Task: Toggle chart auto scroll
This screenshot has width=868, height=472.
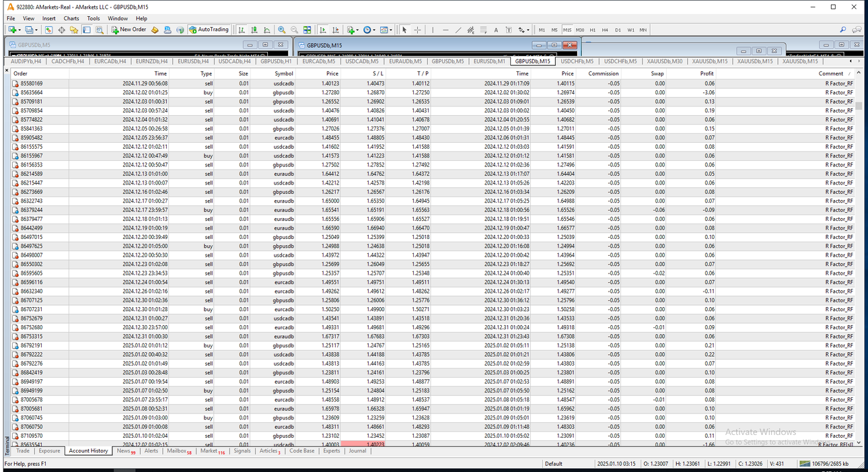Action: pyautogui.click(x=322, y=30)
